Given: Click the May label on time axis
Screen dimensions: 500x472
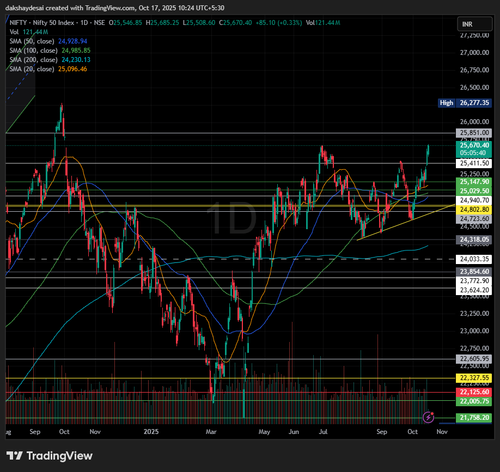Looking at the screenshot, I should tap(264, 432).
